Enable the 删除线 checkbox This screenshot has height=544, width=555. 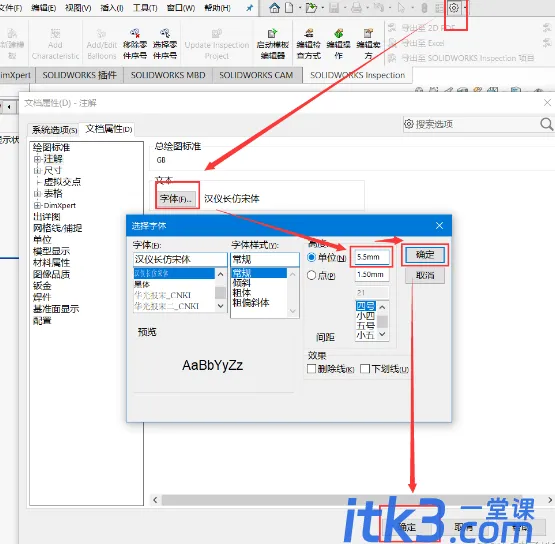point(311,369)
